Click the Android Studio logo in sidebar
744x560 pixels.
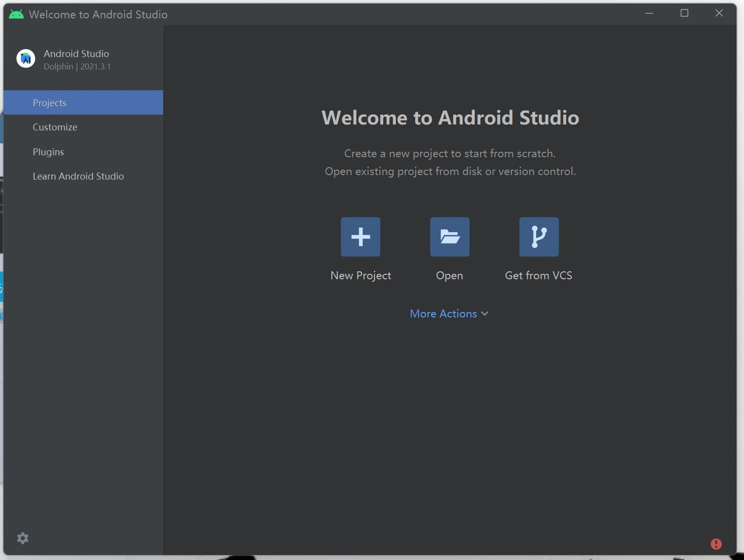tap(26, 59)
